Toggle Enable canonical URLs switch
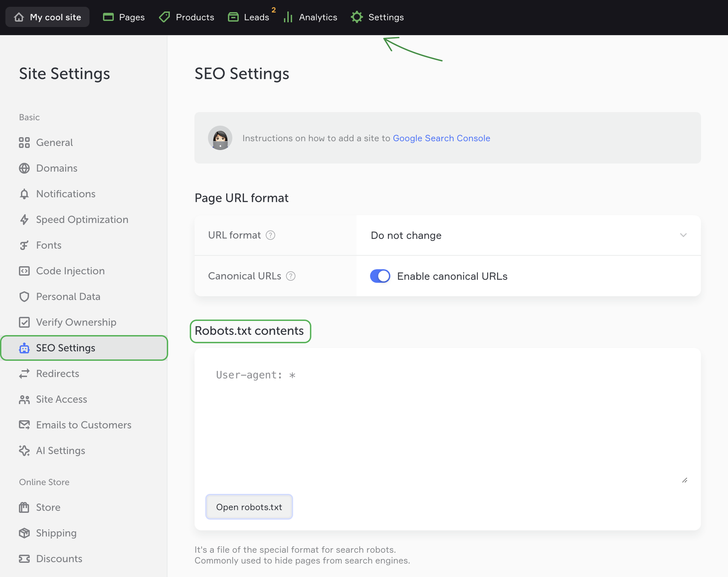Viewport: 728px width, 577px height. (380, 276)
